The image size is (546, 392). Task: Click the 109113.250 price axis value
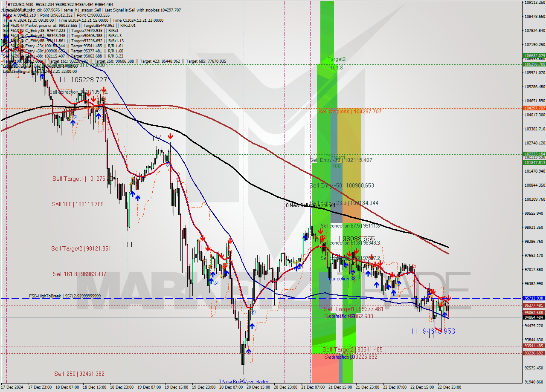tap(534, 2)
